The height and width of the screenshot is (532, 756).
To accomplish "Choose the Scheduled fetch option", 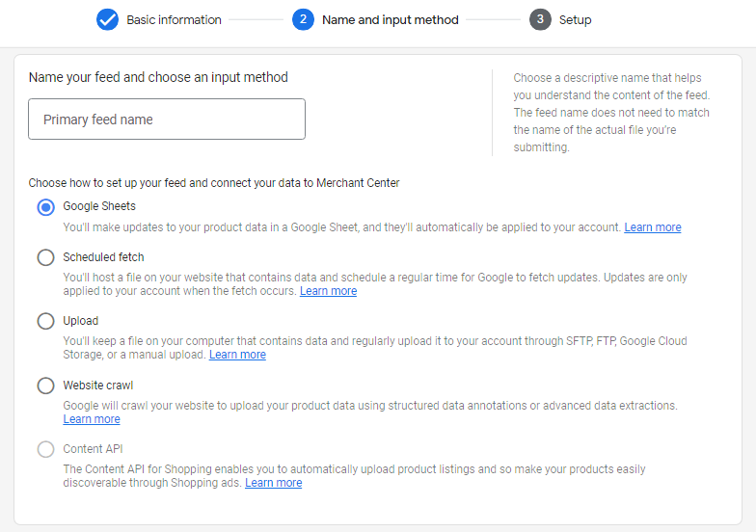I will point(45,257).
